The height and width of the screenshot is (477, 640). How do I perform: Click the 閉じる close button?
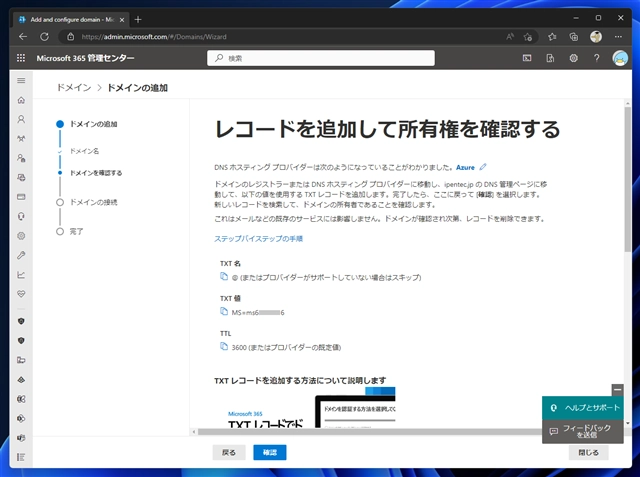point(588,452)
